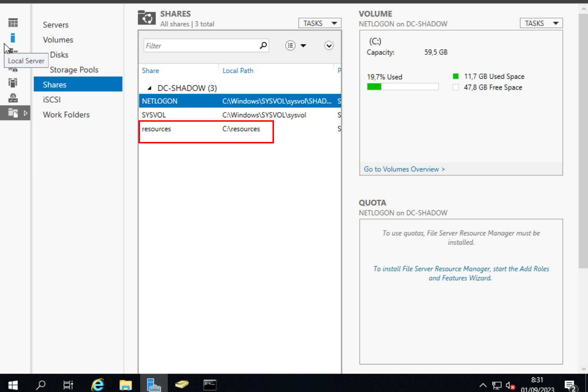Open the Dashboard icon in sidebar

coord(13,23)
